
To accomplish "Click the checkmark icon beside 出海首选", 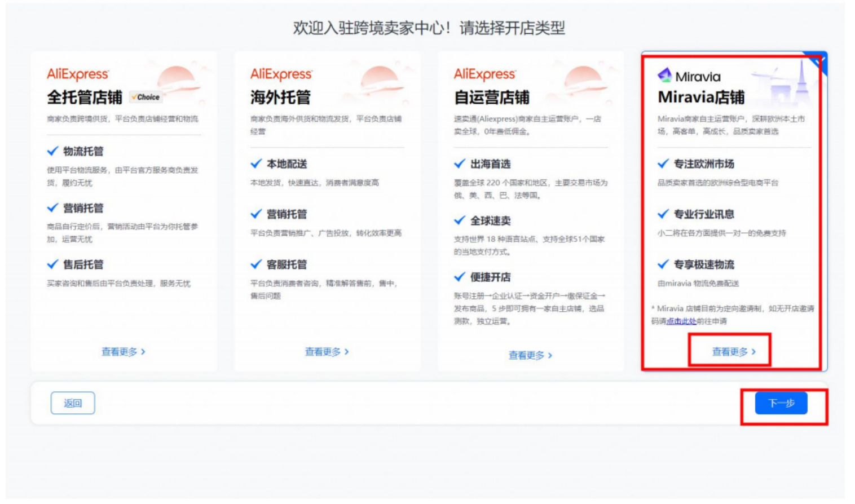I will 460,163.
